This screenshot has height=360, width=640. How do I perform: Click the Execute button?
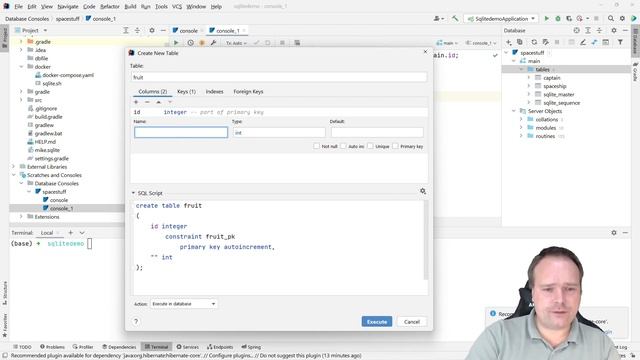(377, 322)
